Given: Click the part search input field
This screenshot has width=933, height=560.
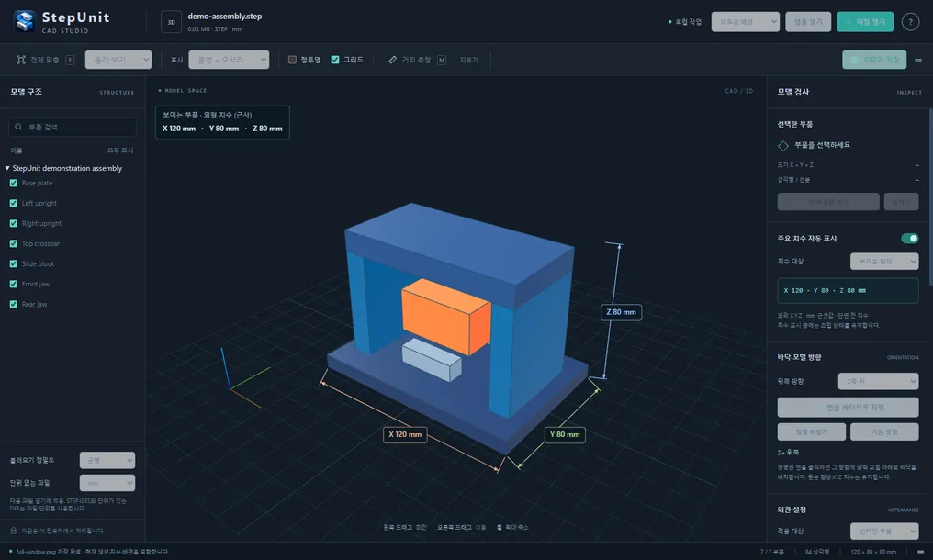Looking at the screenshot, I should click(x=73, y=127).
